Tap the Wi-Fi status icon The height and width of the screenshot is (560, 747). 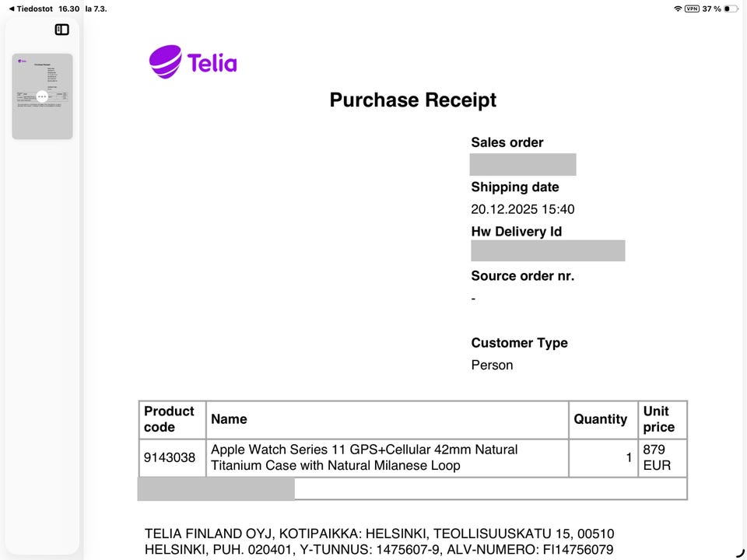(x=678, y=9)
